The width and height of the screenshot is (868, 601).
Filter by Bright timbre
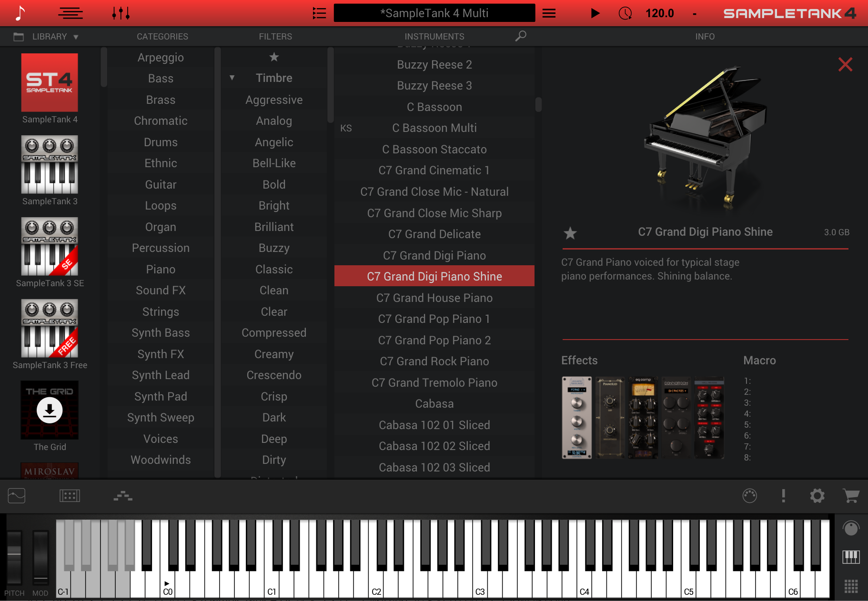(x=274, y=206)
